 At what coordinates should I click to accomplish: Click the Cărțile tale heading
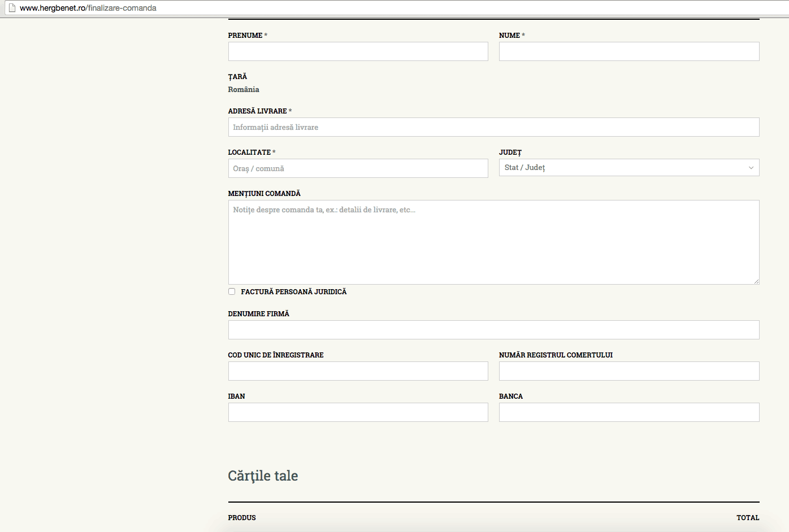pyautogui.click(x=263, y=476)
